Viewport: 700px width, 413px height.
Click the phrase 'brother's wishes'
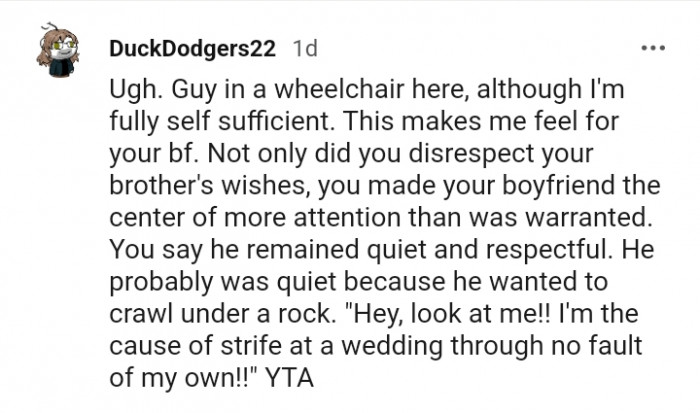[209, 185]
